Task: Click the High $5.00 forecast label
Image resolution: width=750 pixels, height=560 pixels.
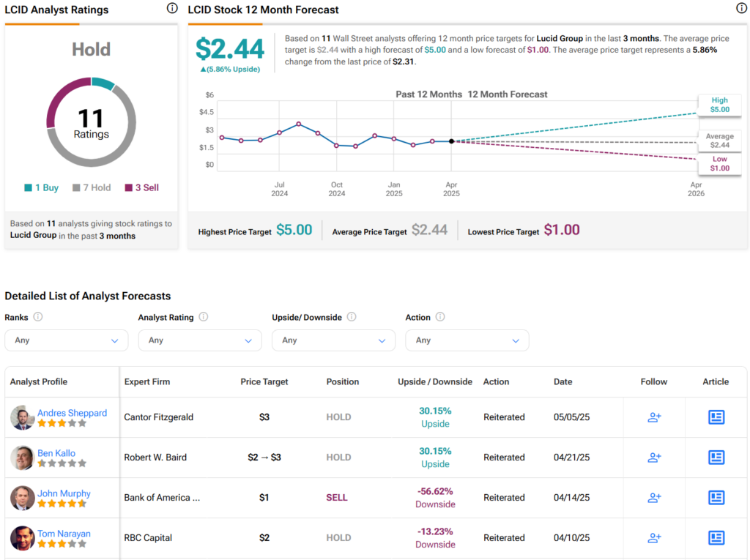Action: tap(719, 105)
